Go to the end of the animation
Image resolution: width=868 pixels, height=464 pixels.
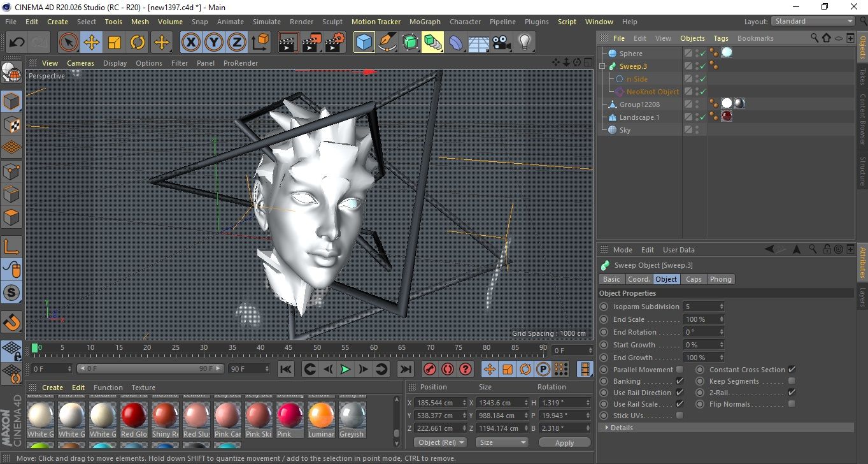coord(406,369)
